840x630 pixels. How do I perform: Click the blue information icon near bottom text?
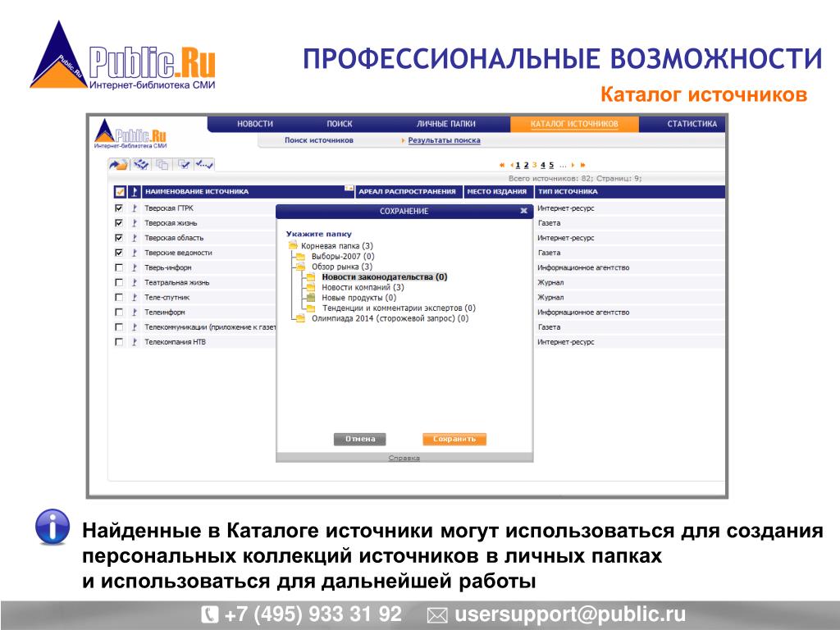52,527
